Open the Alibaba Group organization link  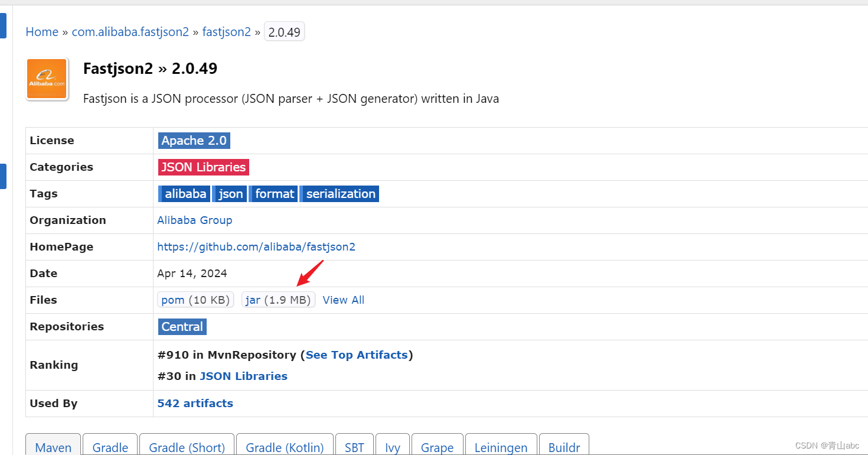tap(195, 220)
